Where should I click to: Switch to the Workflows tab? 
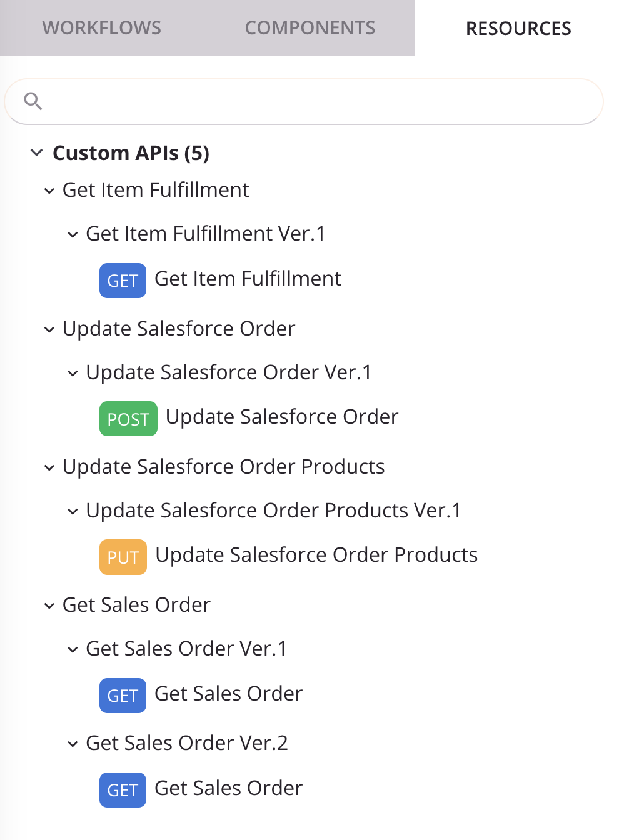(102, 28)
